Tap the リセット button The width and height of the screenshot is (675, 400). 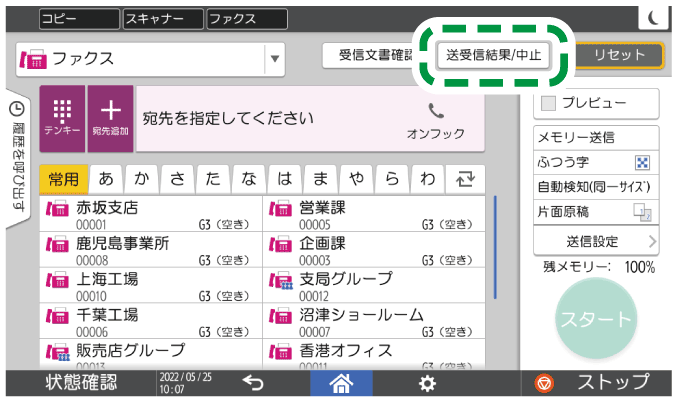tap(619, 55)
